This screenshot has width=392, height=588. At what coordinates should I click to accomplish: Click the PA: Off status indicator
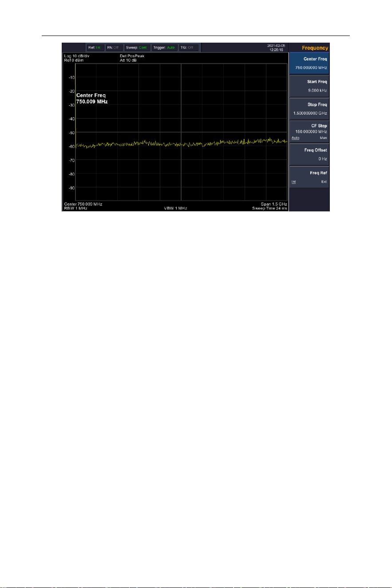point(114,48)
